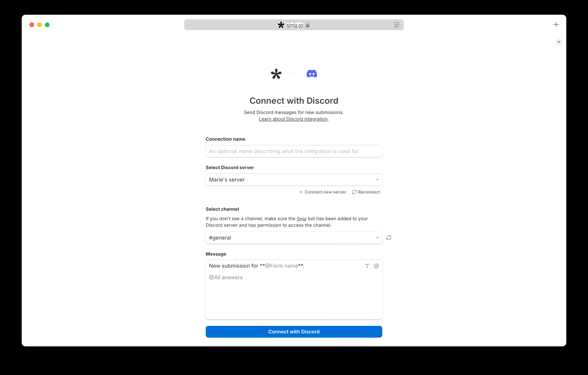Refresh the channel list icon
588x375 pixels.
(x=388, y=238)
